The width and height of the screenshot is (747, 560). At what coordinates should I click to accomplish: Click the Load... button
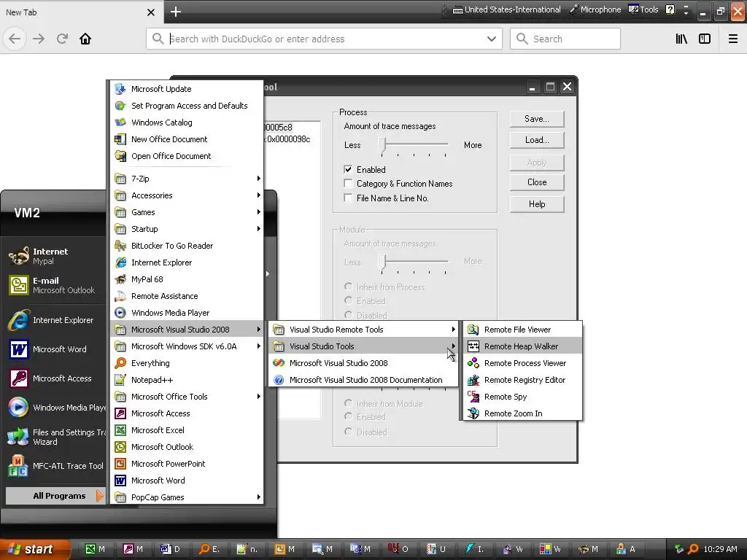click(537, 140)
